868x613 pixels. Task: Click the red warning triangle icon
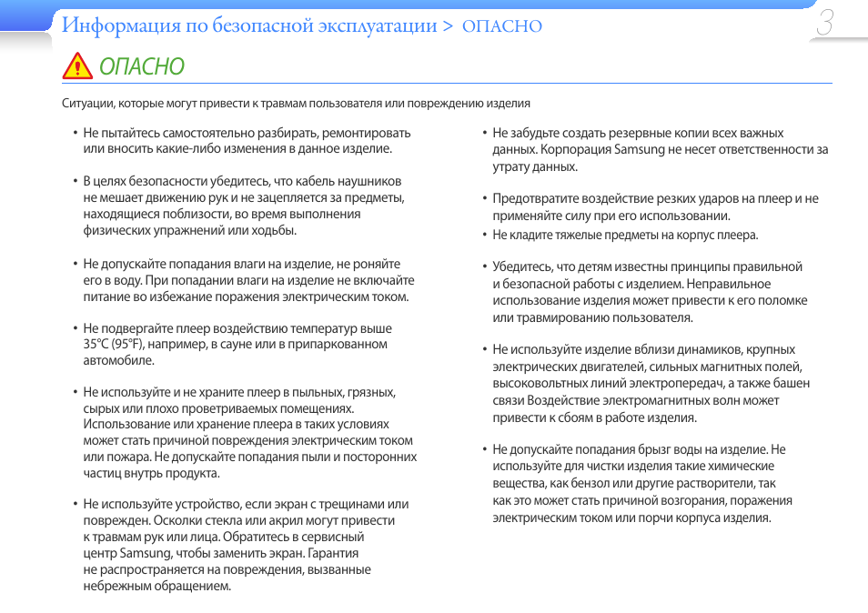(77, 65)
